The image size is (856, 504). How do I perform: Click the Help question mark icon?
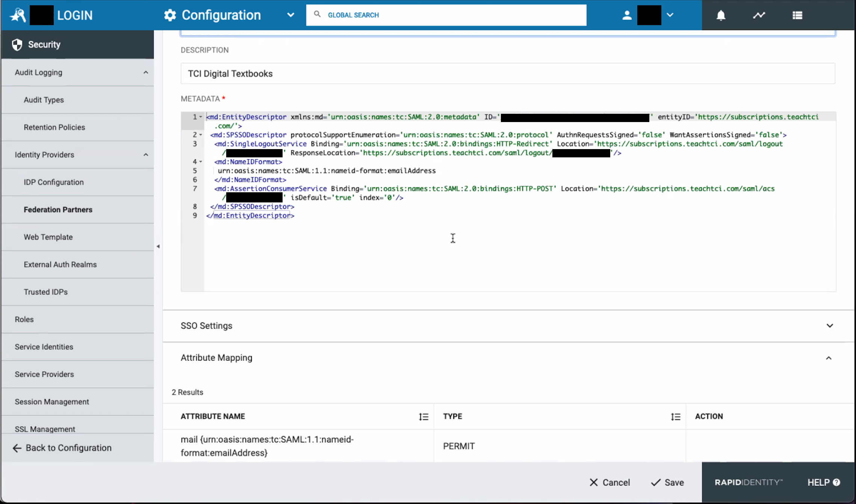click(x=836, y=482)
